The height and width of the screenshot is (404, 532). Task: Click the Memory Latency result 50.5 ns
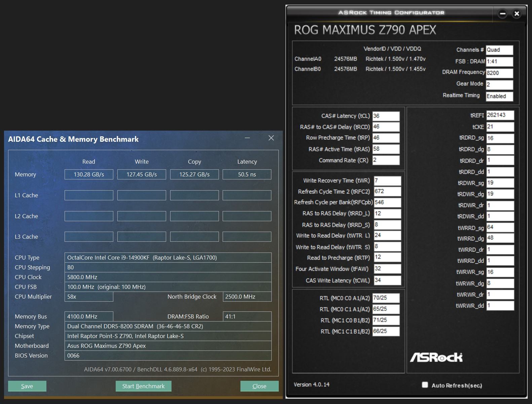tap(247, 174)
